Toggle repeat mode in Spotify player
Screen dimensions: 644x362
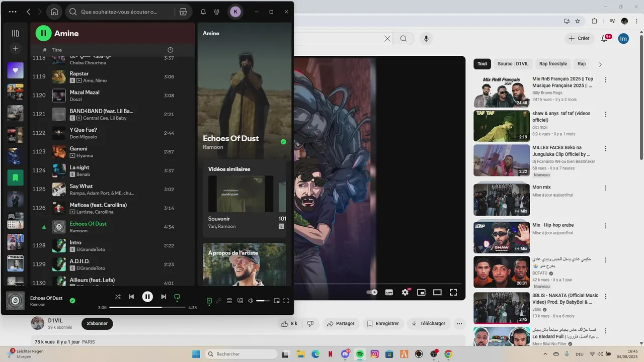[177, 297]
